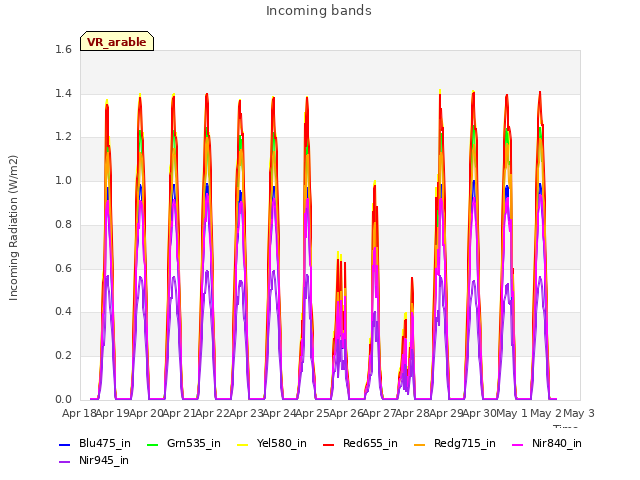Click the Incoming bands chart title
The width and height of the screenshot is (640, 480).
point(319,11)
